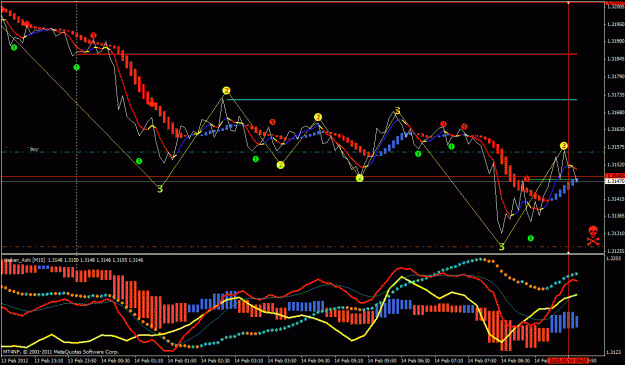The width and height of the screenshot is (625, 365).
Task: Click the red skull and crossbones icon
Action: point(593,235)
